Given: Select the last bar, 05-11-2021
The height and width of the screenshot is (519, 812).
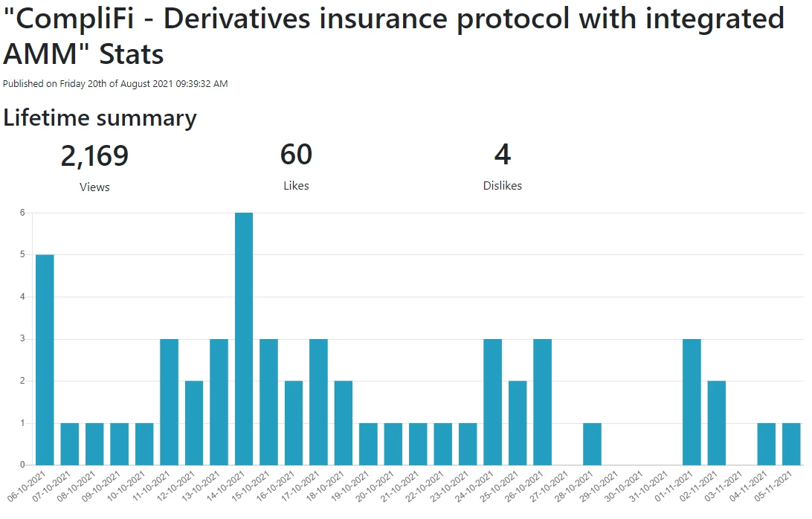Looking at the screenshot, I should coord(791,444).
